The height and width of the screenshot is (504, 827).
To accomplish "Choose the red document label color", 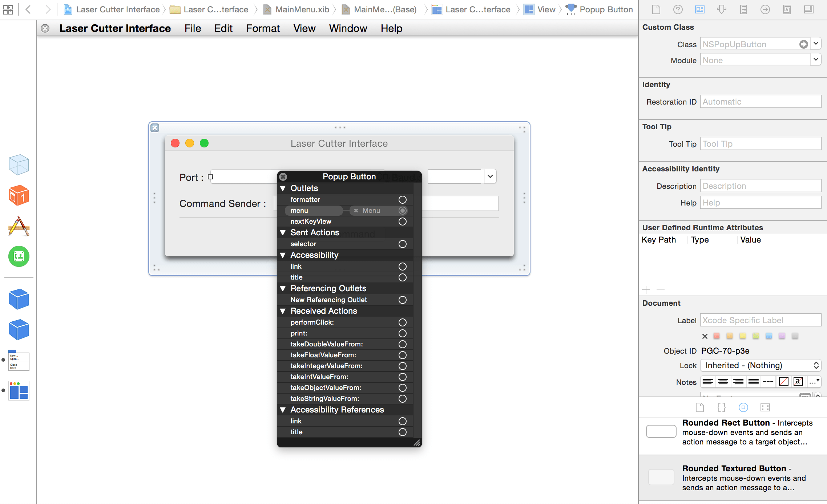I will tap(717, 336).
